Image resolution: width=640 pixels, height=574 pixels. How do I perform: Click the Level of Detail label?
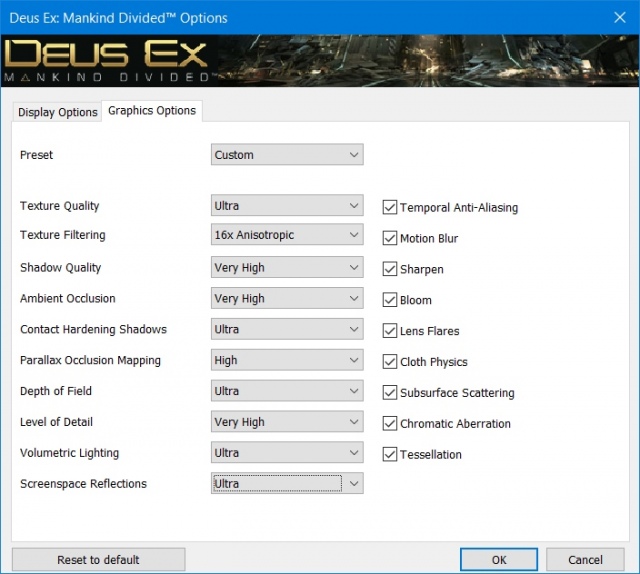[x=56, y=422]
